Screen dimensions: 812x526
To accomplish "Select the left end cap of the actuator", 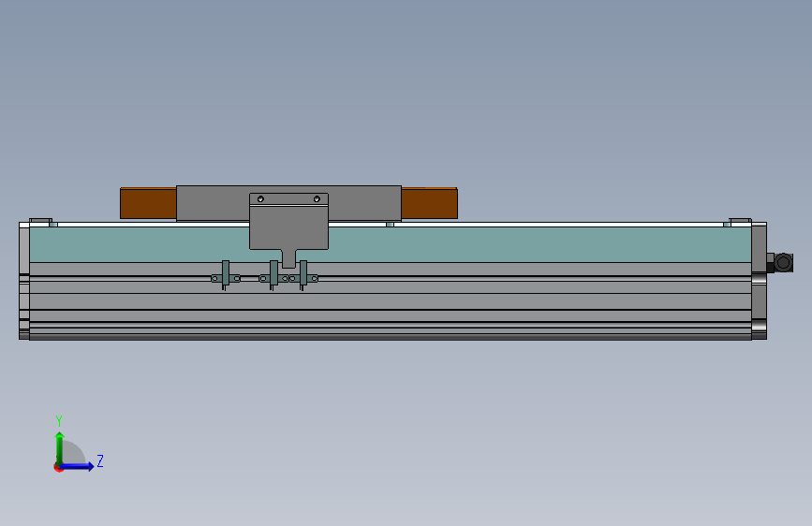I will (23, 281).
